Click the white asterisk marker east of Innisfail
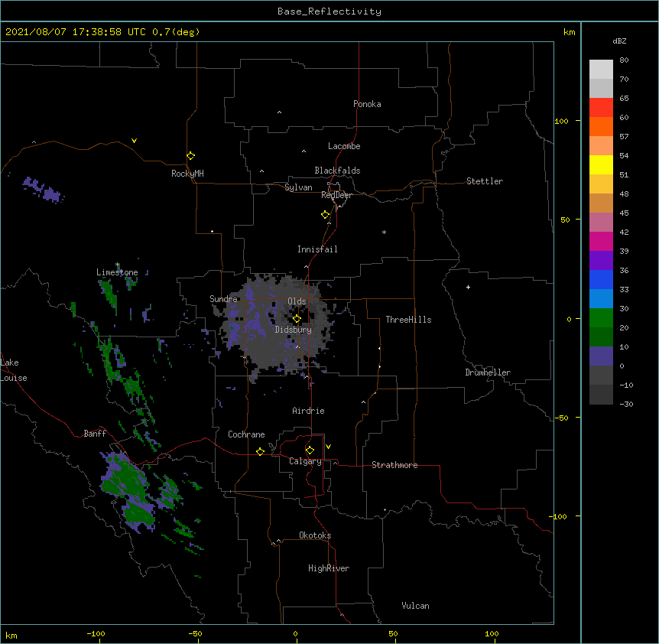 coord(384,232)
